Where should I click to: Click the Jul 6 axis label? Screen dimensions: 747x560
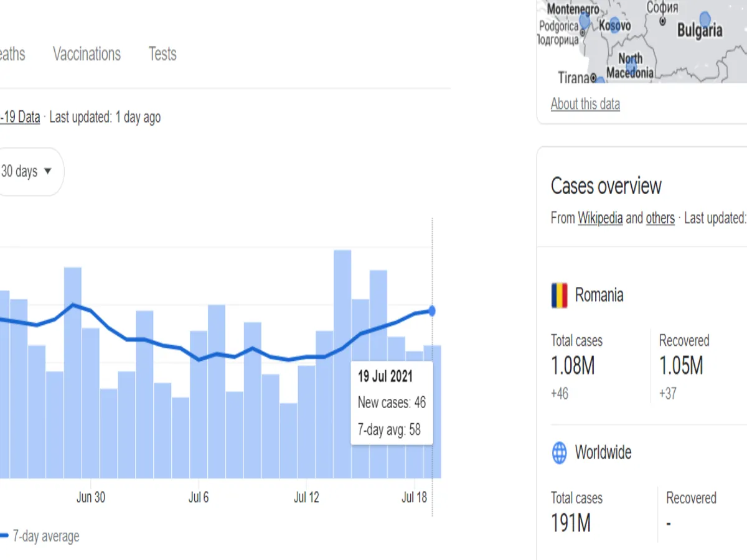[x=199, y=497]
